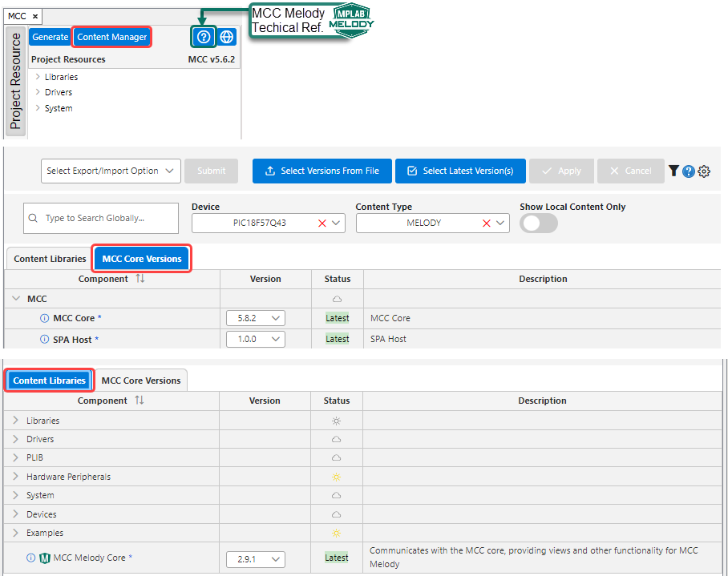Click the Latest status of SPA Host

(x=337, y=339)
